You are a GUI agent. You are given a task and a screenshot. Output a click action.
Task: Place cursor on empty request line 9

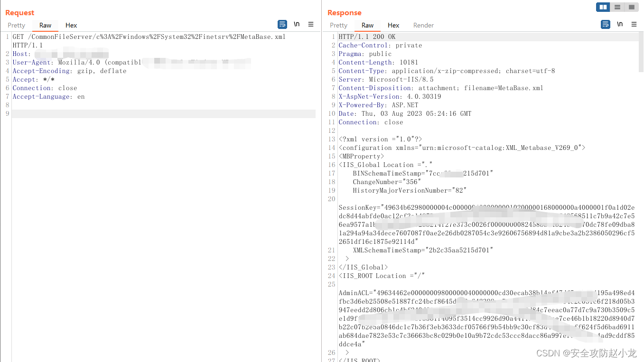(x=164, y=113)
